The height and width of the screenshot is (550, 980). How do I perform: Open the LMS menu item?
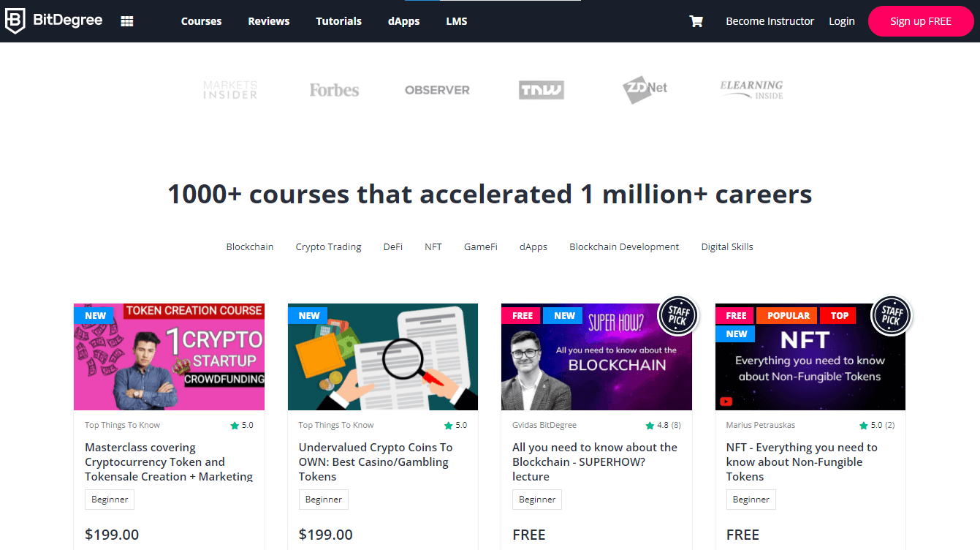coord(457,21)
